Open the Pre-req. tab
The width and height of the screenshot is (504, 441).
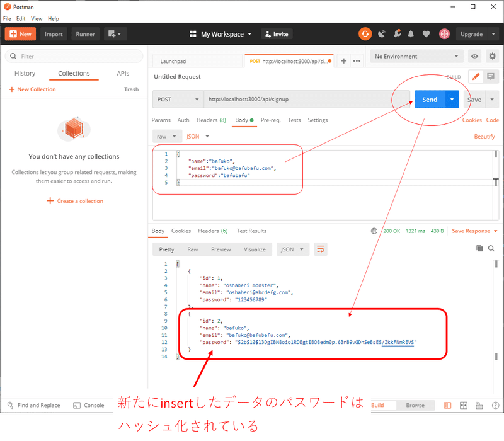[271, 120]
